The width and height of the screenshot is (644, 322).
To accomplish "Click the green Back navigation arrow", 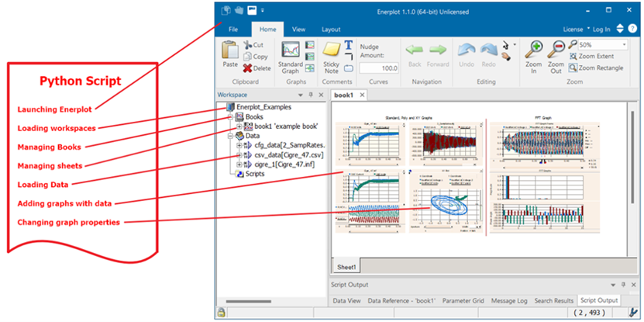I will click(415, 50).
